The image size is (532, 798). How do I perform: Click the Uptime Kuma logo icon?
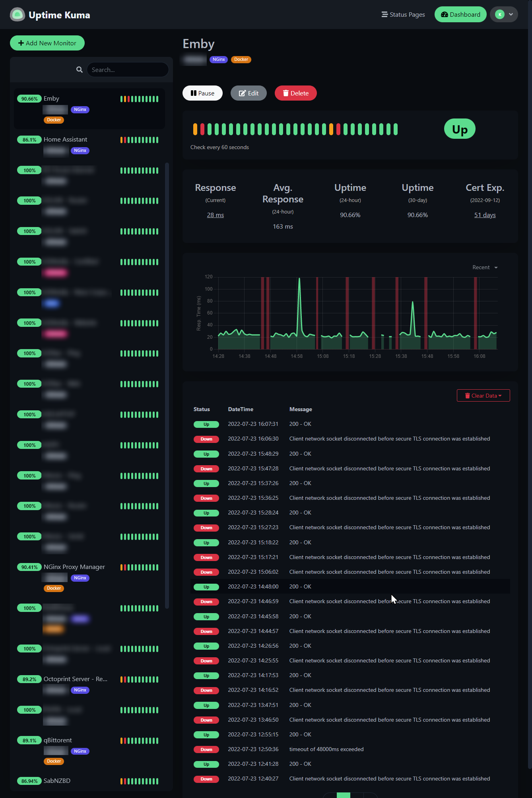[17, 15]
